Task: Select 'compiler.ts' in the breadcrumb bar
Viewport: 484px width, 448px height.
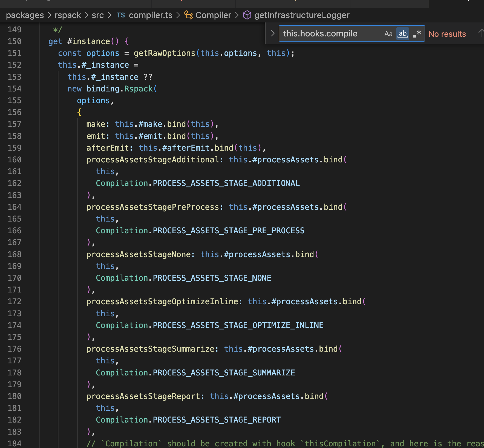Action: (x=150, y=15)
